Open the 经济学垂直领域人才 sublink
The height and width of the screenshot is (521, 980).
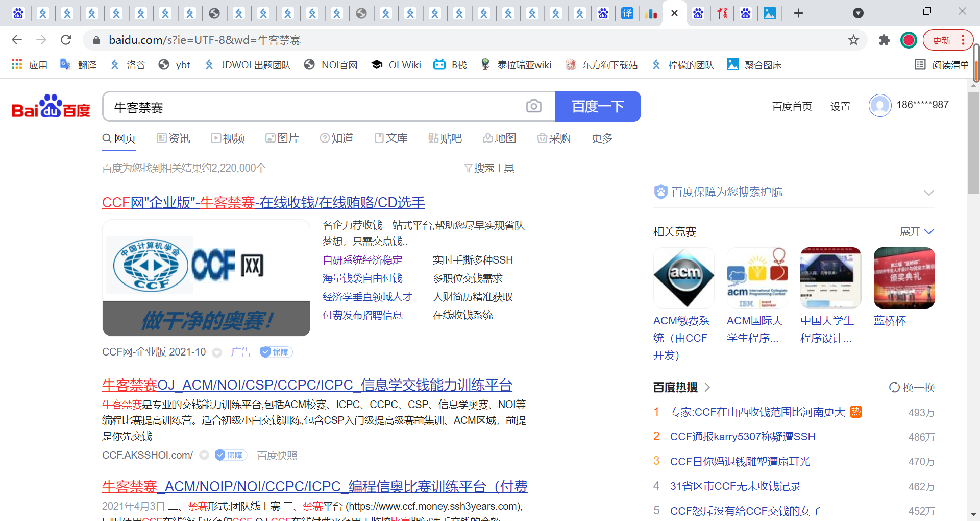tap(367, 297)
